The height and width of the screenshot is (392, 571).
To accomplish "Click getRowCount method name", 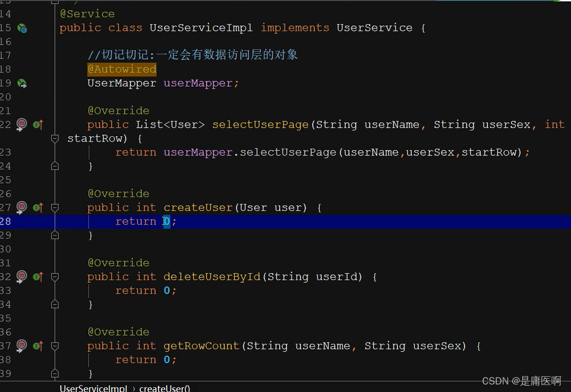I will pyautogui.click(x=201, y=346).
